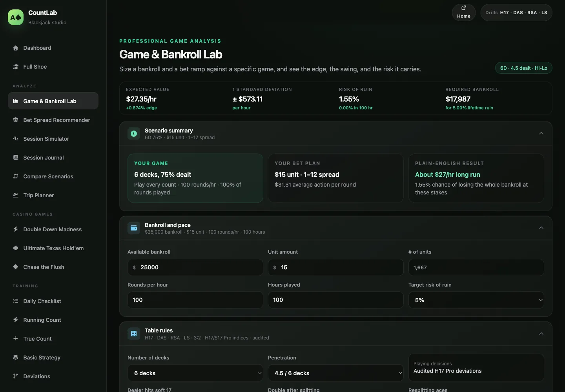Collapse the Table rules section
565x392 pixels.
tap(541, 334)
